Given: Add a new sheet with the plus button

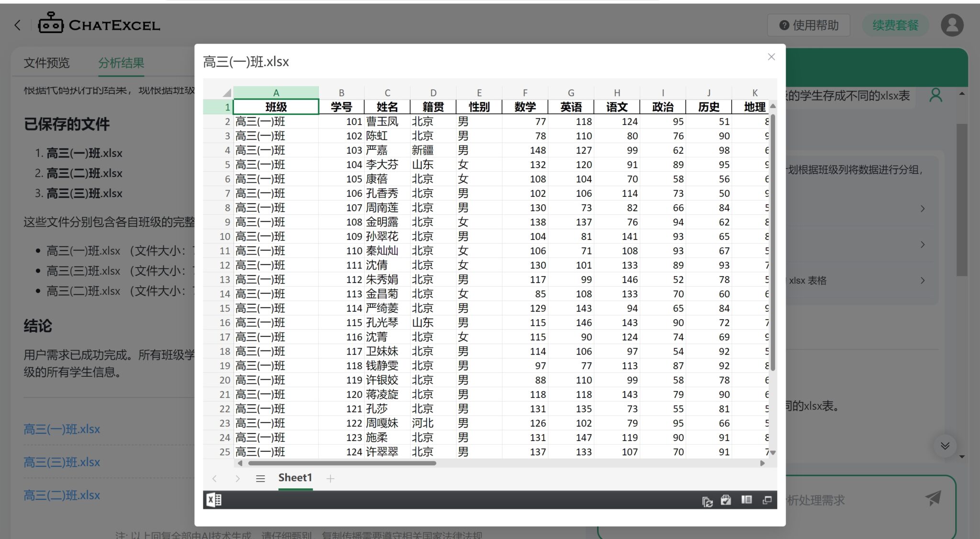Looking at the screenshot, I should (330, 478).
